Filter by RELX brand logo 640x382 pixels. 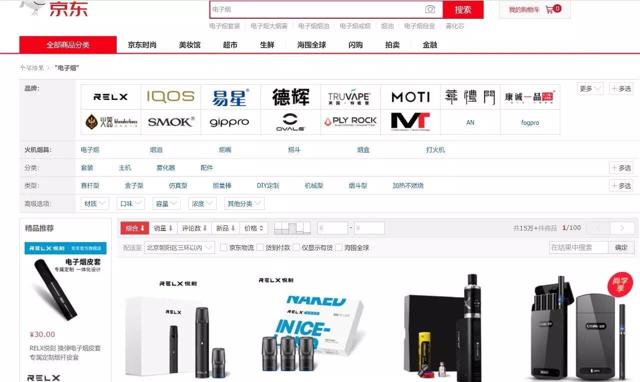(111, 97)
